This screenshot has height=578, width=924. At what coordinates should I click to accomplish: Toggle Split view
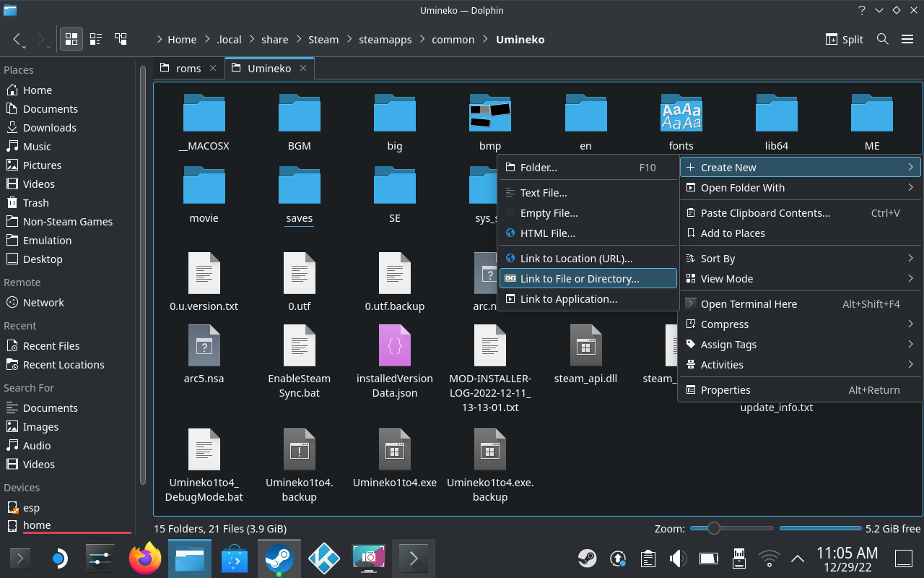(x=844, y=40)
